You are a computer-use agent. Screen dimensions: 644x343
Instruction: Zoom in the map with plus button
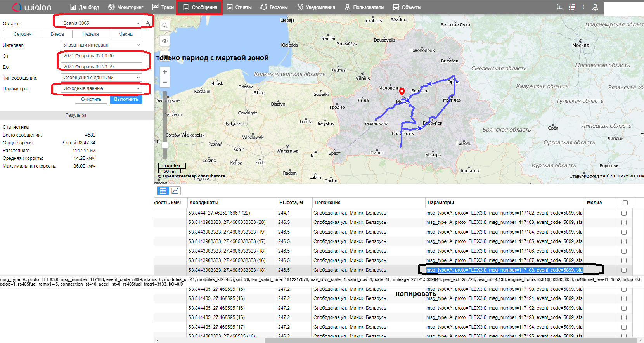[x=165, y=72]
